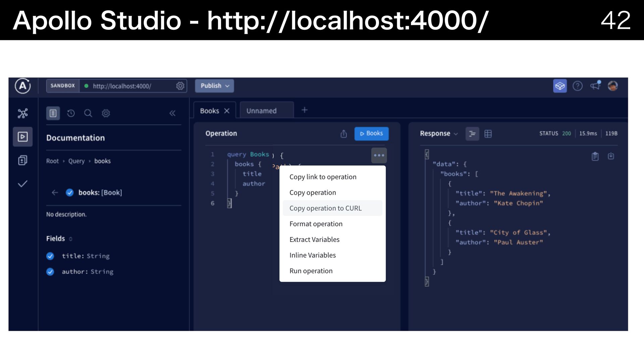Viewport: 644px width, 362px height.
Task: Open Explorer settings gear icon
Action: point(106,113)
